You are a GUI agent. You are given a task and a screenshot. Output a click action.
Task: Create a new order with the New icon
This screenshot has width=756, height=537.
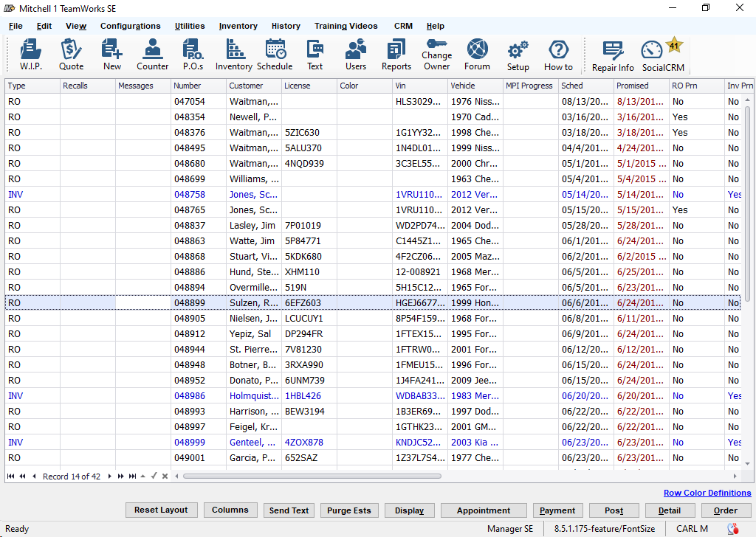(112, 55)
